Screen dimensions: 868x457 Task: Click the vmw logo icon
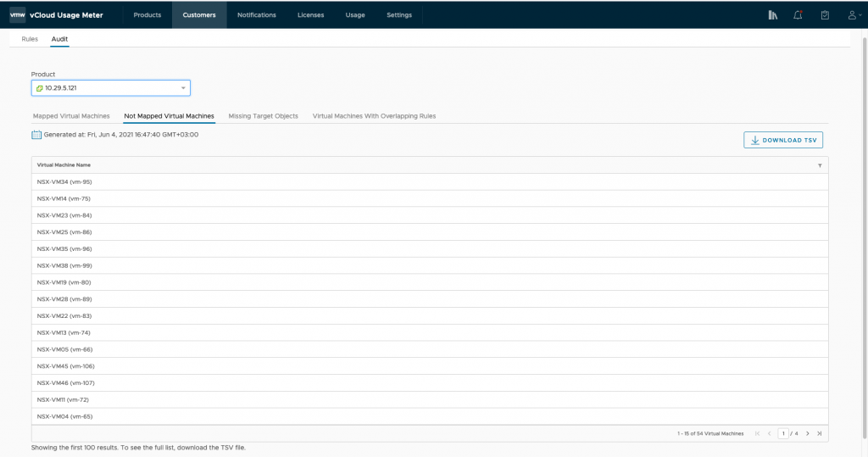click(x=17, y=15)
